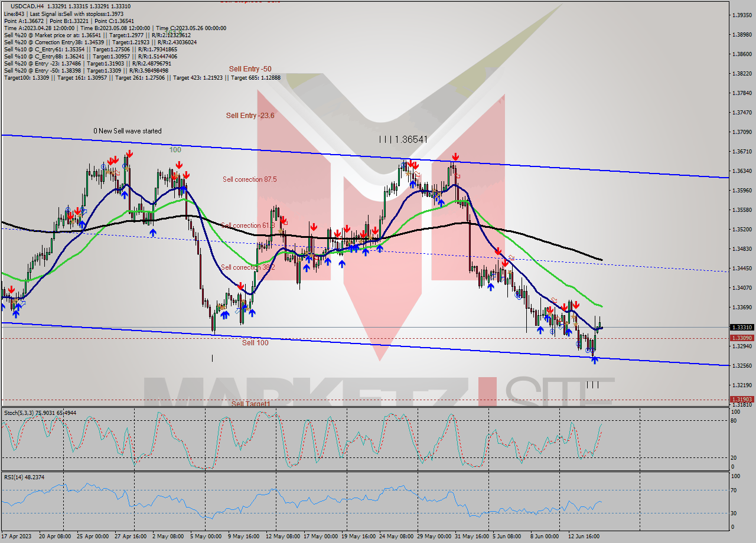The width and height of the screenshot is (756, 543).
Task: Select 'Sell %20 @ Market price' line
Action: click(x=97, y=35)
